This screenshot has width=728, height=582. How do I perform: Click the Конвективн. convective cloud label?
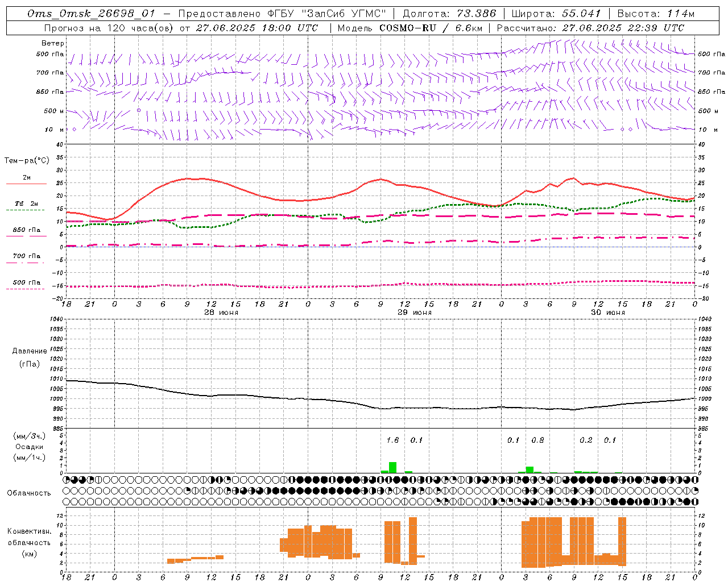(x=30, y=531)
